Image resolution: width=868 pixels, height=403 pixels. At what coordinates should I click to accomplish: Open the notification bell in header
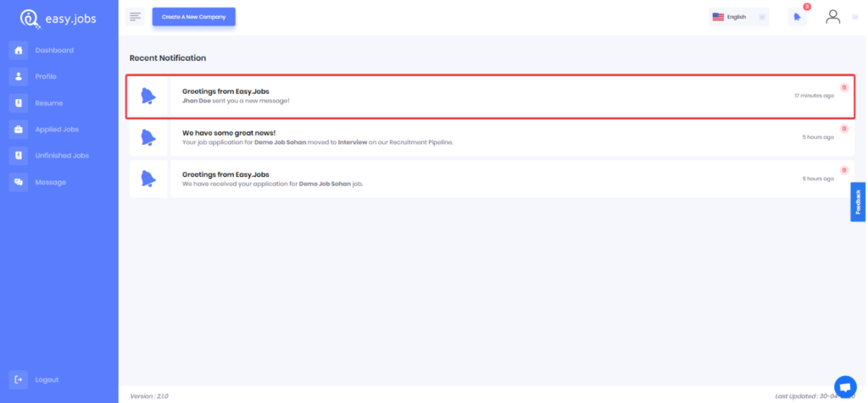point(797,17)
